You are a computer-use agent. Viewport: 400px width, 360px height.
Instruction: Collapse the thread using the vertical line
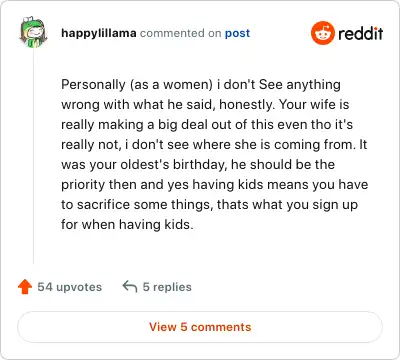33,156
